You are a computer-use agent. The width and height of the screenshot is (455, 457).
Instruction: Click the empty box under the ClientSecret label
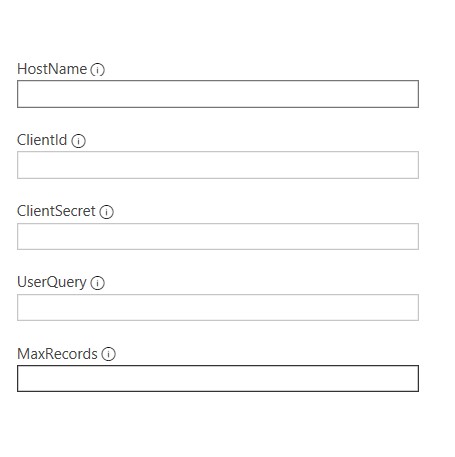[x=218, y=236]
